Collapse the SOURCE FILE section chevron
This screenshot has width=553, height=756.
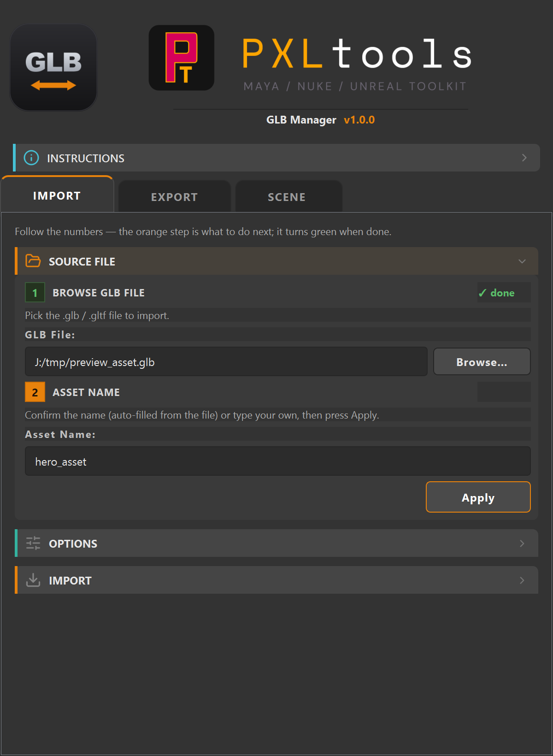(x=522, y=261)
